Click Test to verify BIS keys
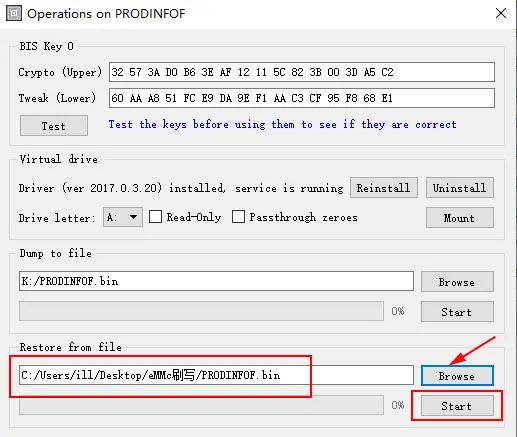Screen dimensions: 517x437 [54, 126]
